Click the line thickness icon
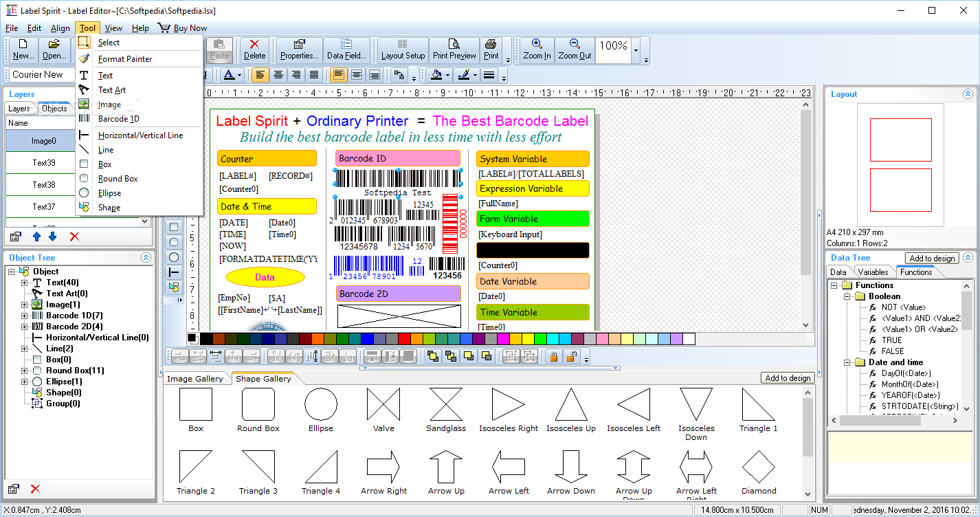Viewport: 980px width, 517px height. pos(489,75)
